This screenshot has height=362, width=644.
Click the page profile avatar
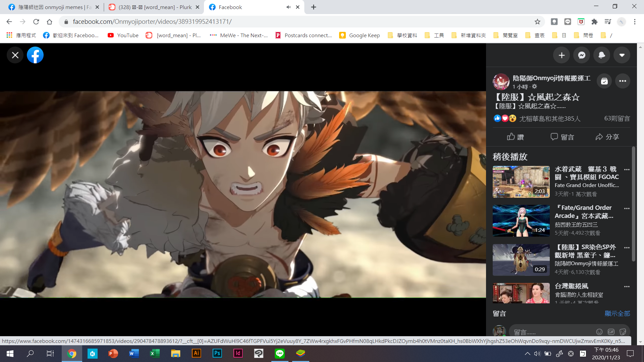(x=501, y=82)
